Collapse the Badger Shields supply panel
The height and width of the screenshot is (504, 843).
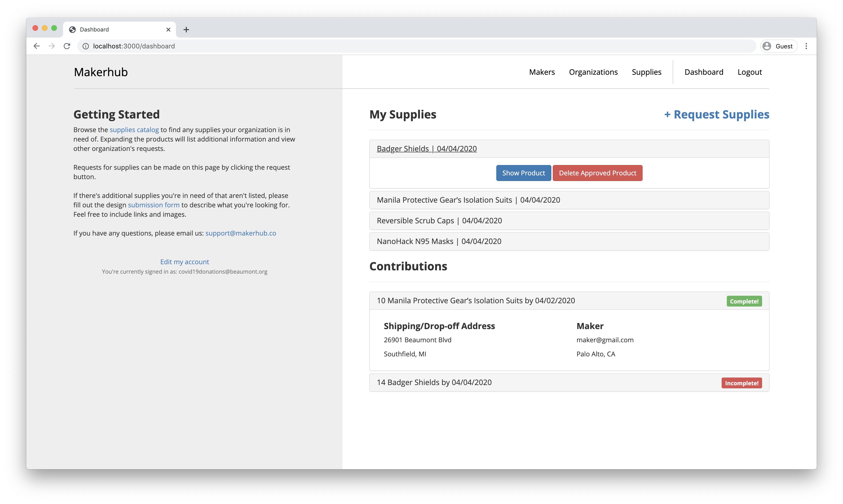(426, 149)
